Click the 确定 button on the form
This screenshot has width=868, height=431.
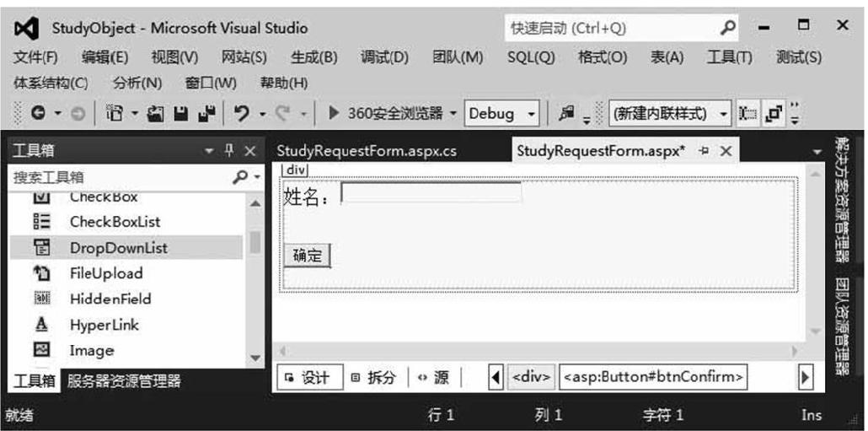[308, 256]
